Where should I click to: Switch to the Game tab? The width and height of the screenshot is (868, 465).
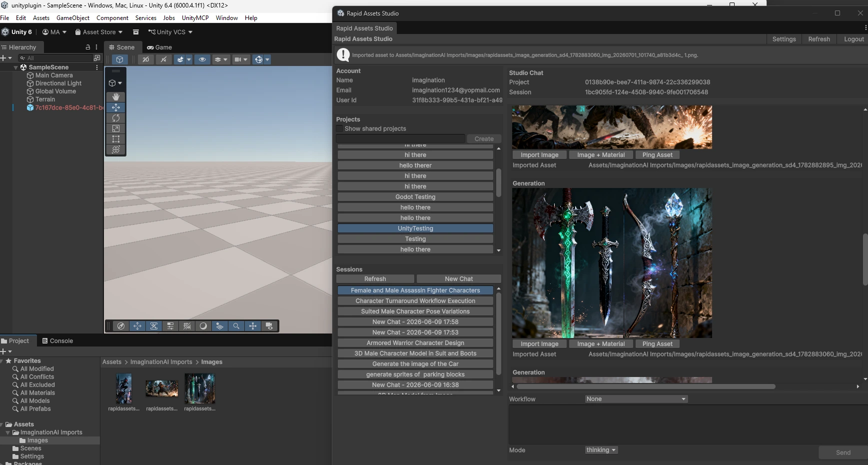pos(159,47)
